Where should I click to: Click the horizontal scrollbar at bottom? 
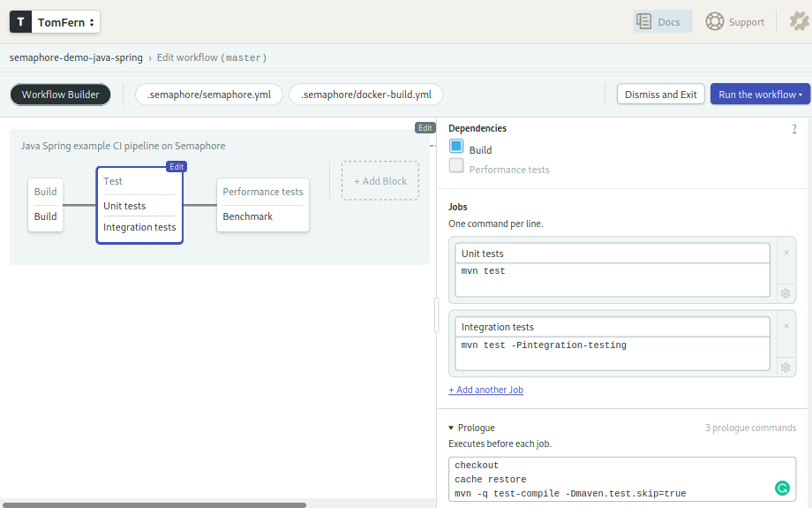[x=154, y=504]
